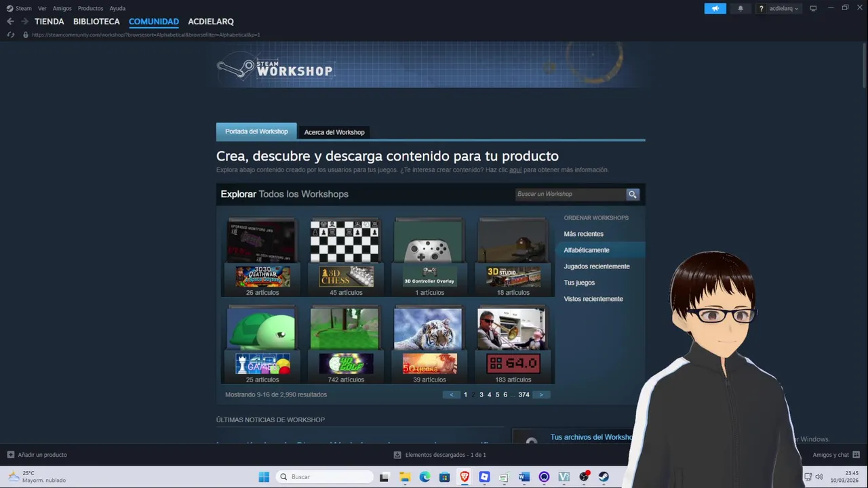The height and width of the screenshot is (488, 868).
Task: Open File Explorer from the taskbar
Action: 405,476
